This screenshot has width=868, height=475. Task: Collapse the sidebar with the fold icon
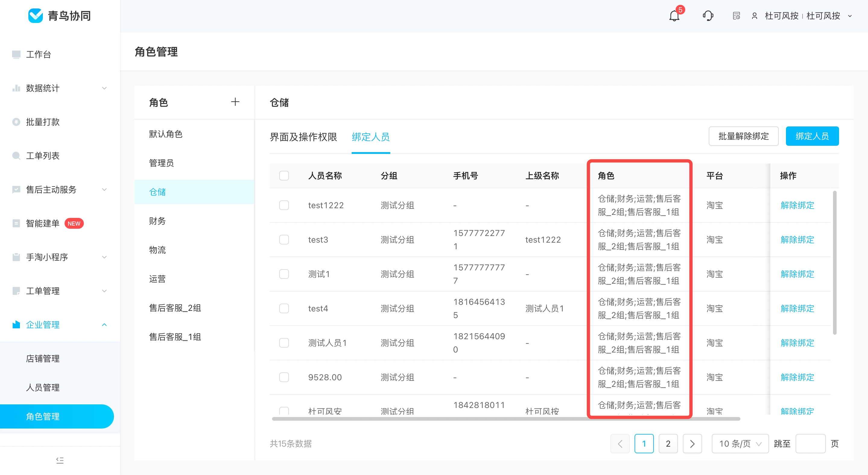pyautogui.click(x=60, y=460)
